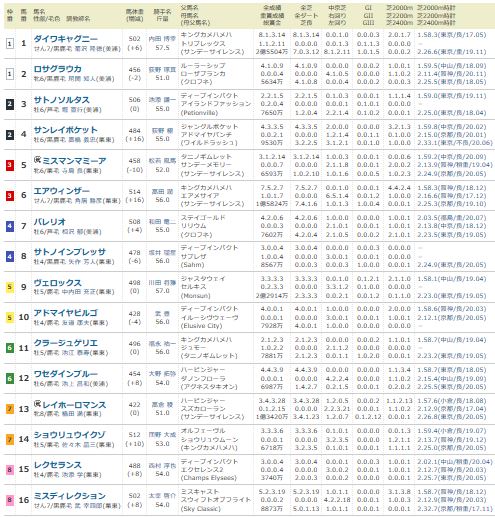Click horse name レクセランス
Image resolution: width=495 pixels, height=518 pixels.
58,465
